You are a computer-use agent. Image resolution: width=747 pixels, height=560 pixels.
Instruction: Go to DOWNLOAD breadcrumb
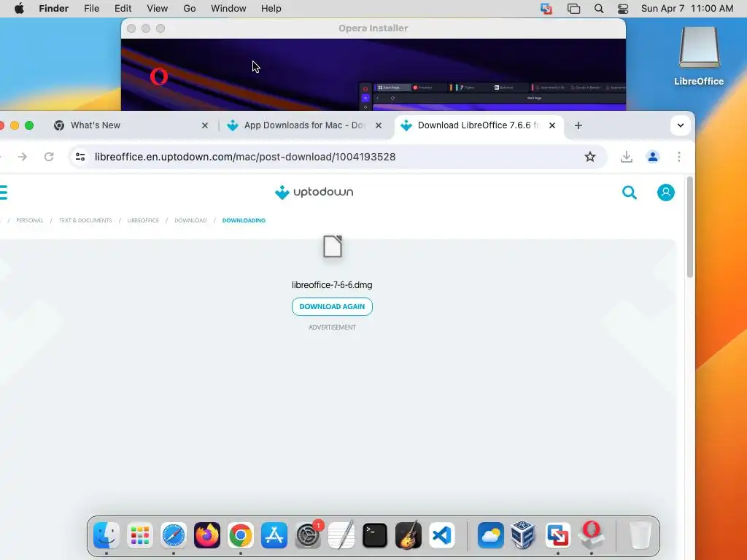point(190,220)
